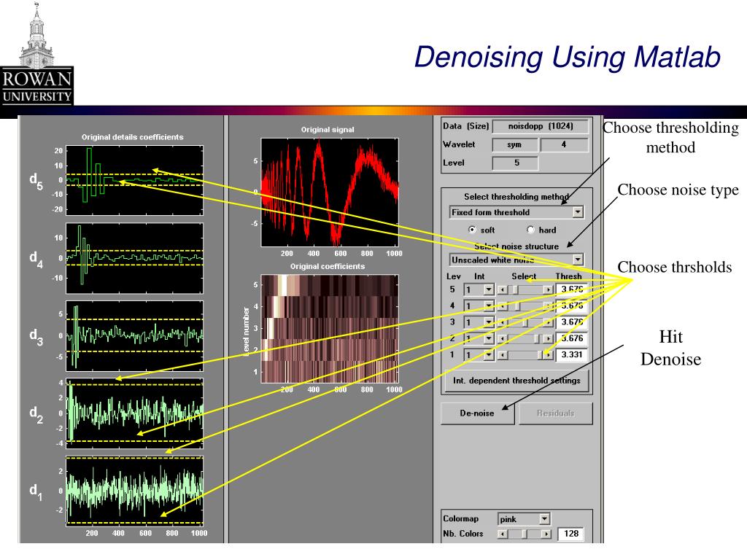Click the Level field showing 5

click(x=515, y=163)
